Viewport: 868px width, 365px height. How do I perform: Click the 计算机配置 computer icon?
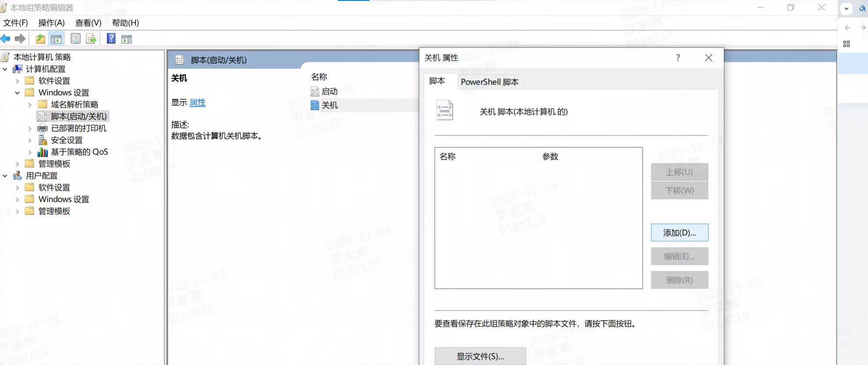tap(18, 69)
